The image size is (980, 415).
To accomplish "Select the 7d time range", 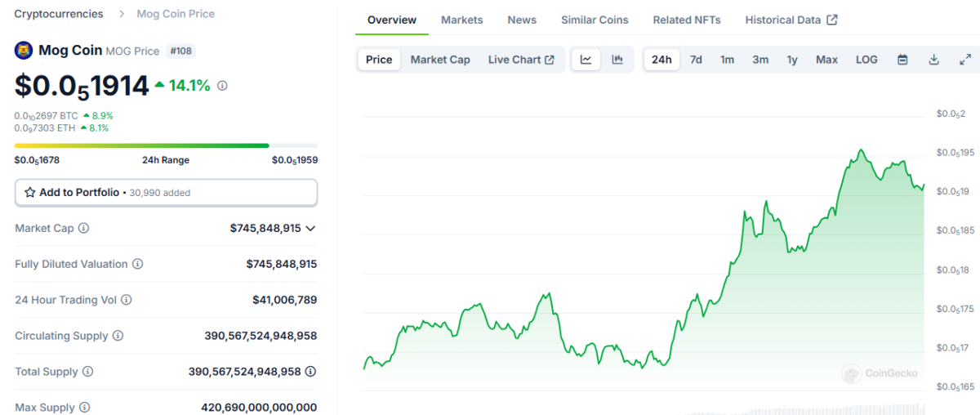I will click(x=696, y=60).
